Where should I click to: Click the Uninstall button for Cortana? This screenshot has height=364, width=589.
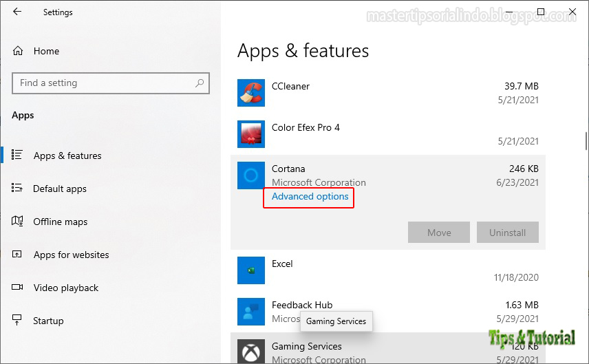click(x=508, y=232)
